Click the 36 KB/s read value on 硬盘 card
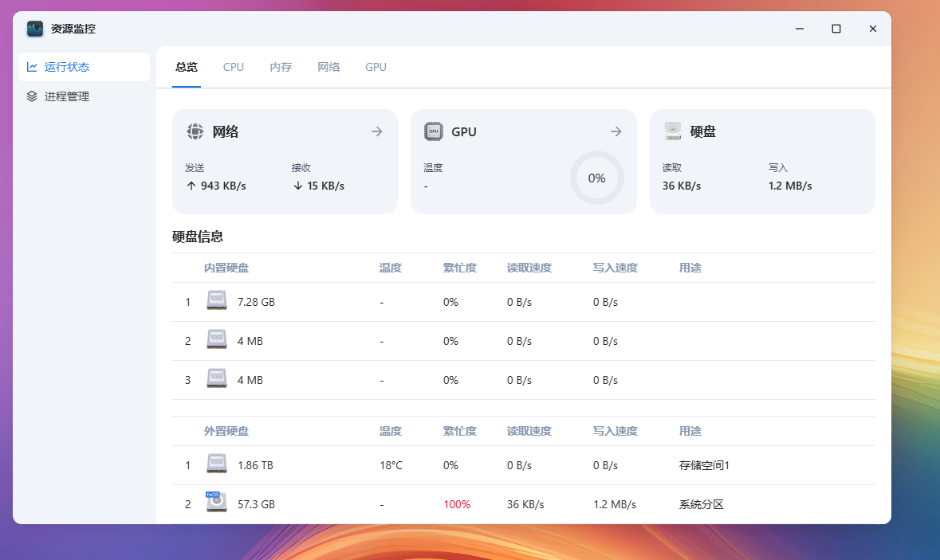Image resolution: width=940 pixels, height=560 pixels. click(x=682, y=186)
